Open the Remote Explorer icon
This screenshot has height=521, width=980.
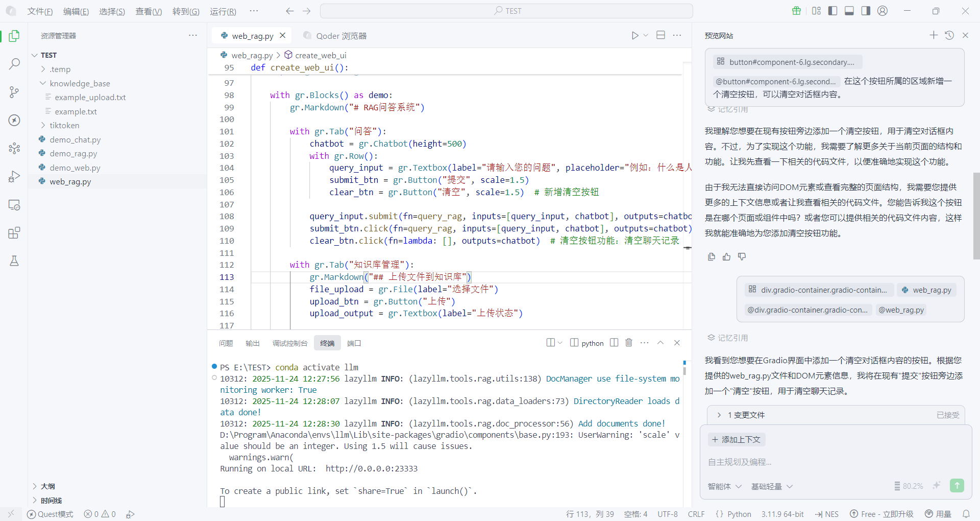pyautogui.click(x=14, y=205)
